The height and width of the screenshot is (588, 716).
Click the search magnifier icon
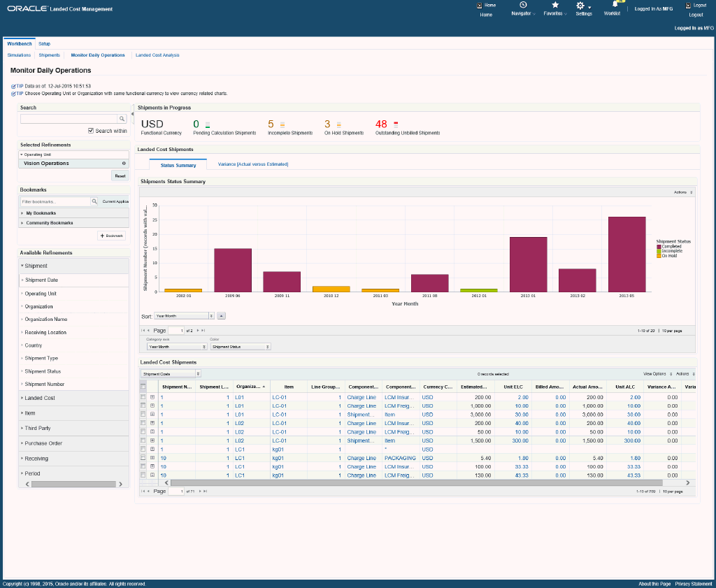click(x=122, y=119)
